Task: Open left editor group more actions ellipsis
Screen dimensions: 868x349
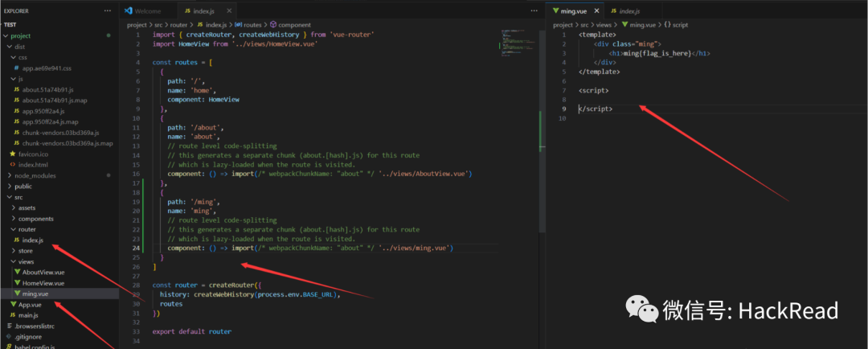Action: pyautogui.click(x=534, y=10)
